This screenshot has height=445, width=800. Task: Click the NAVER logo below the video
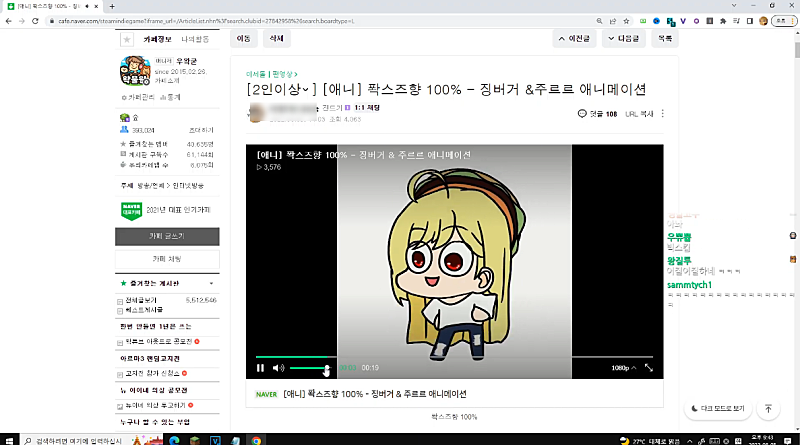click(x=266, y=394)
